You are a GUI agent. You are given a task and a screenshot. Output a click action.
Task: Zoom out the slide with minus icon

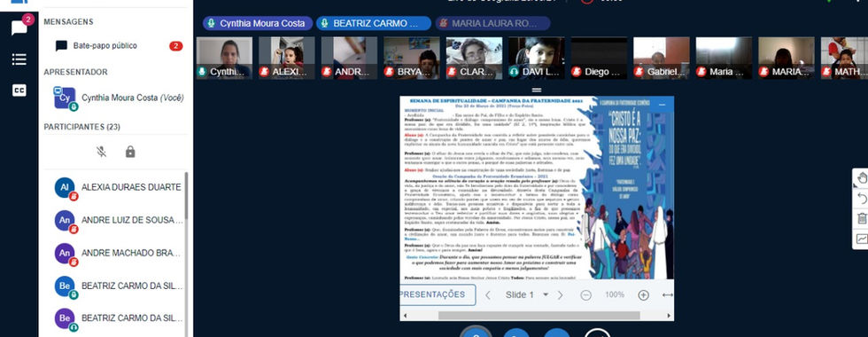click(585, 294)
